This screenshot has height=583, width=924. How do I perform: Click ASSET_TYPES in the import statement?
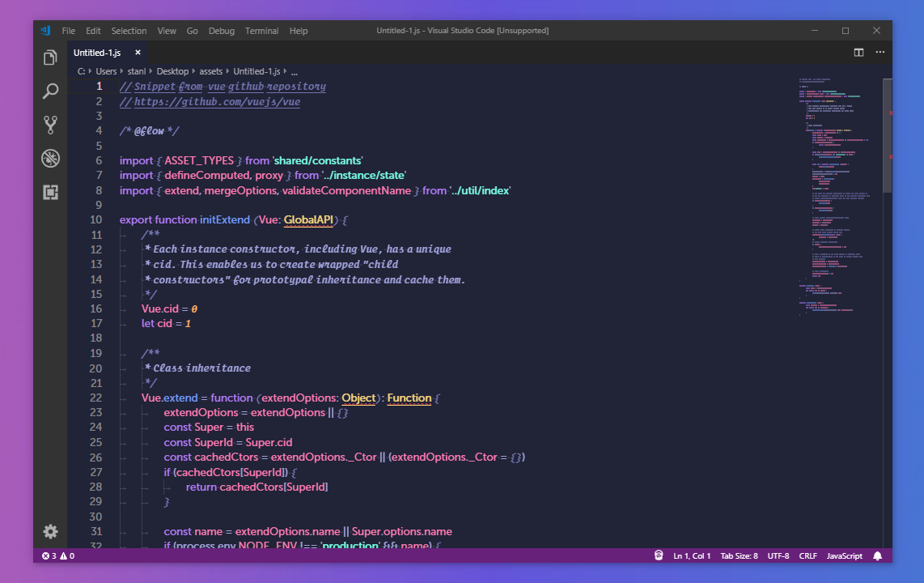click(x=198, y=160)
